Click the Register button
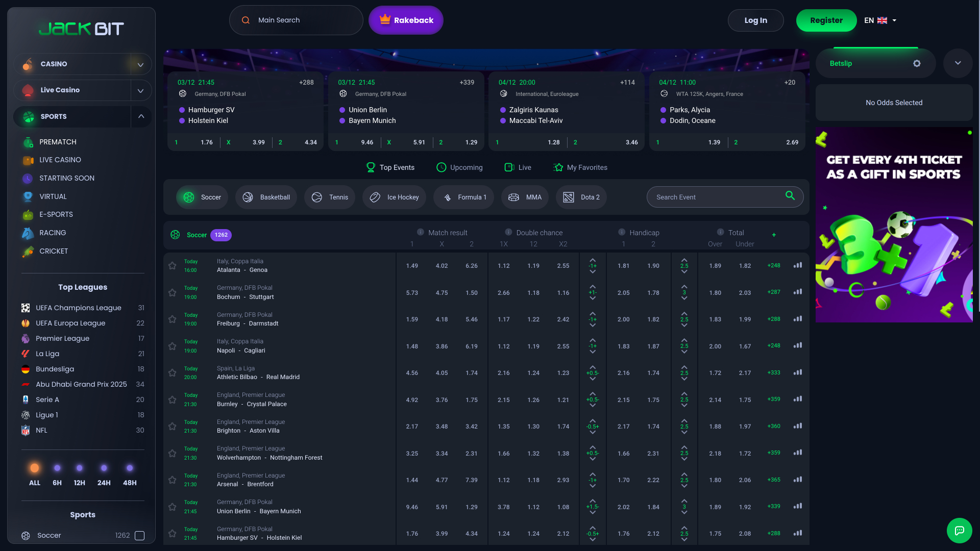 [x=826, y=20]
